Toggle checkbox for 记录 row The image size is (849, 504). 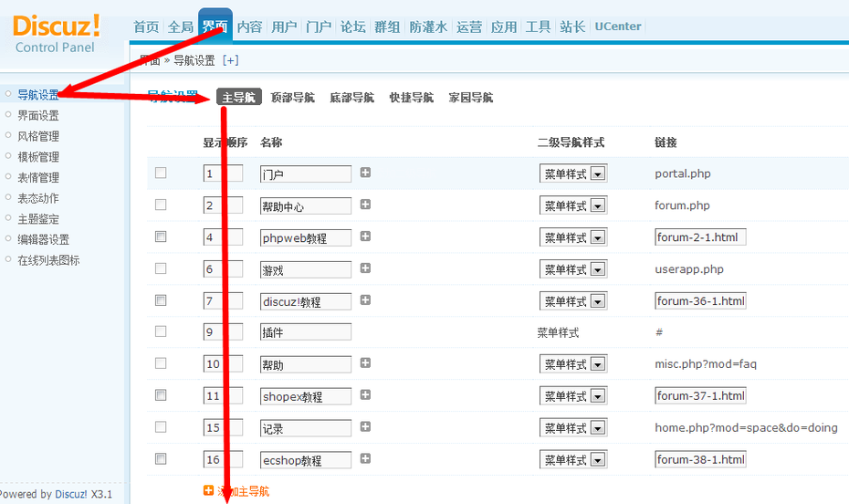tap(161, 427)
